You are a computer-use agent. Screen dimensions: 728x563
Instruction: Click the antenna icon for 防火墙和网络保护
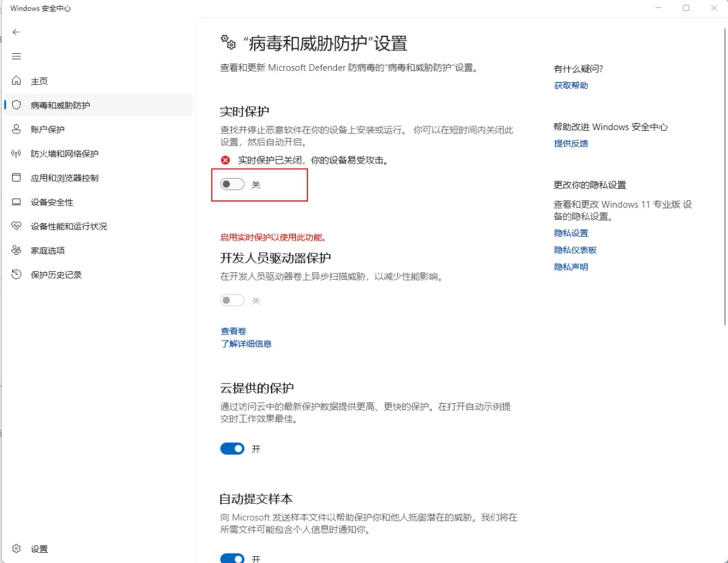coord(16,153)
